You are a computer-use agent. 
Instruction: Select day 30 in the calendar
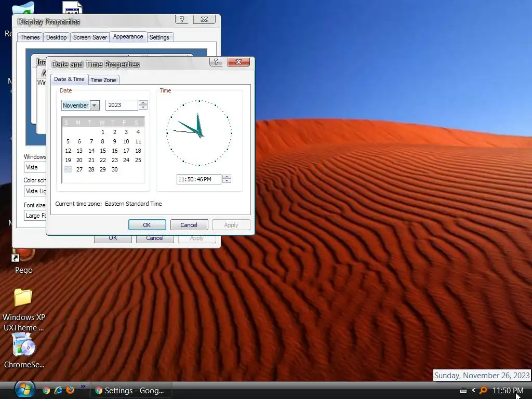115,169
